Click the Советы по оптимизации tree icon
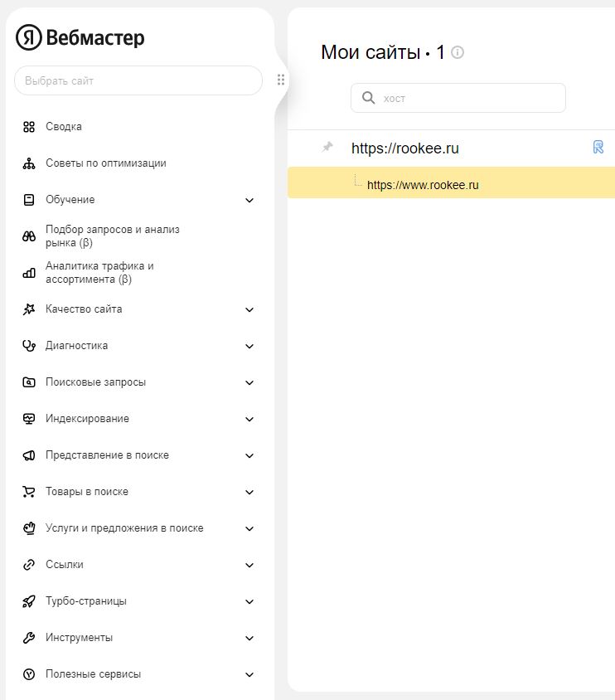Screen dimensions: 615x700 [29, 163]
